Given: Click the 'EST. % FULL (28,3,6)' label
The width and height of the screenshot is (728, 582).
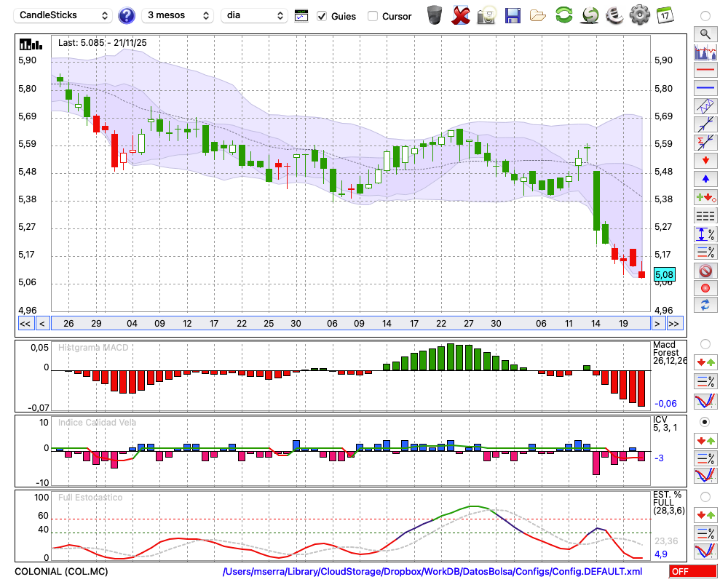Looking at the screenshot, I should tap(669, 503).
